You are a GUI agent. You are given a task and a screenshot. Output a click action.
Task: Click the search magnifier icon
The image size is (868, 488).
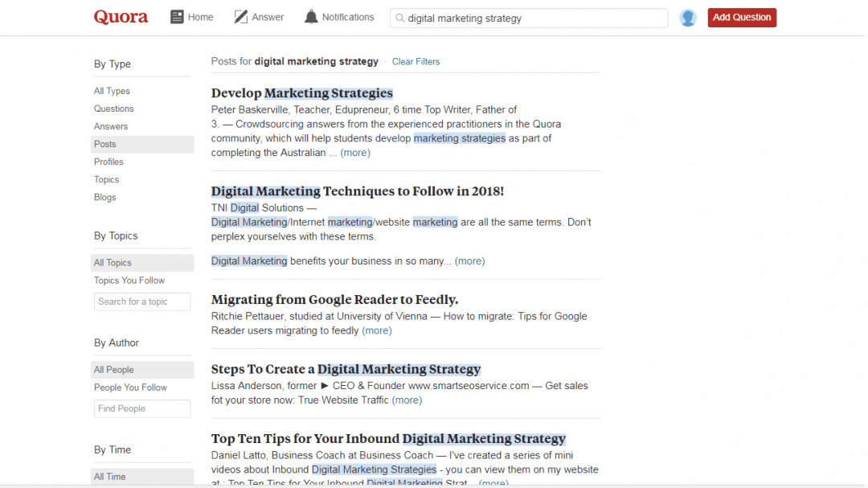(x=399, y=18)
